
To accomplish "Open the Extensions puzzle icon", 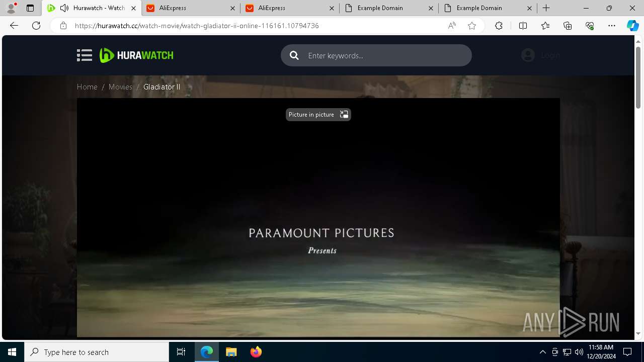I will click(x=499, y=26).
